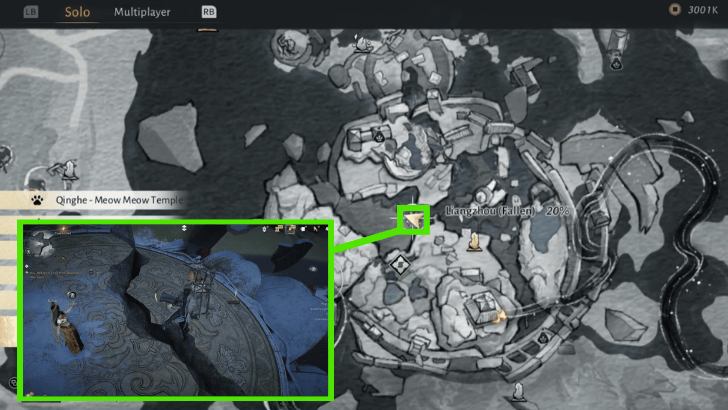Select the glowing flame marker beside central pagoda
The image size is (728, 410).
coord(499,315)
